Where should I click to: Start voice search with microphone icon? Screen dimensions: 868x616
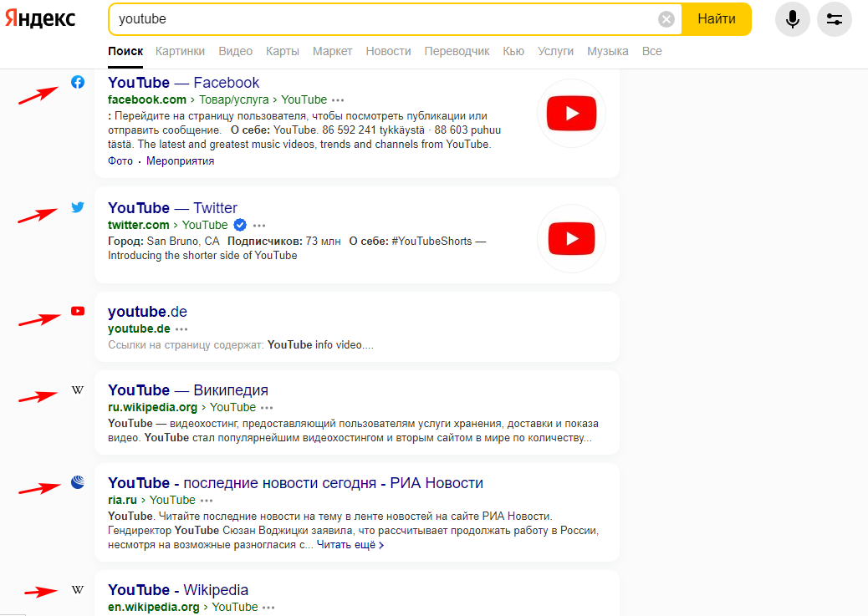[792, 19]
